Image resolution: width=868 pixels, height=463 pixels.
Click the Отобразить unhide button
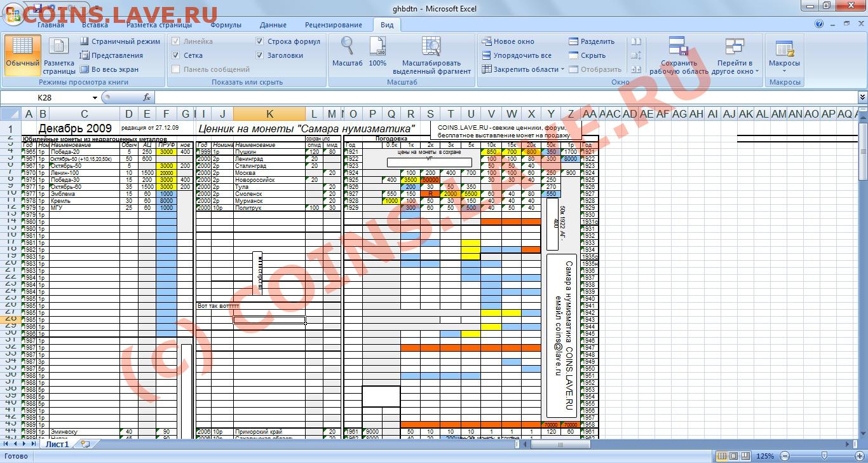pos(594,69)
